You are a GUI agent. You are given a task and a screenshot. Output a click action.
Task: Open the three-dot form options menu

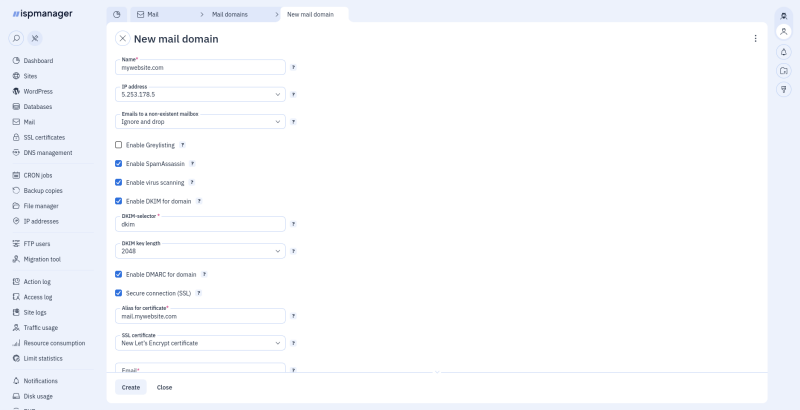click(x=755, y=38)
